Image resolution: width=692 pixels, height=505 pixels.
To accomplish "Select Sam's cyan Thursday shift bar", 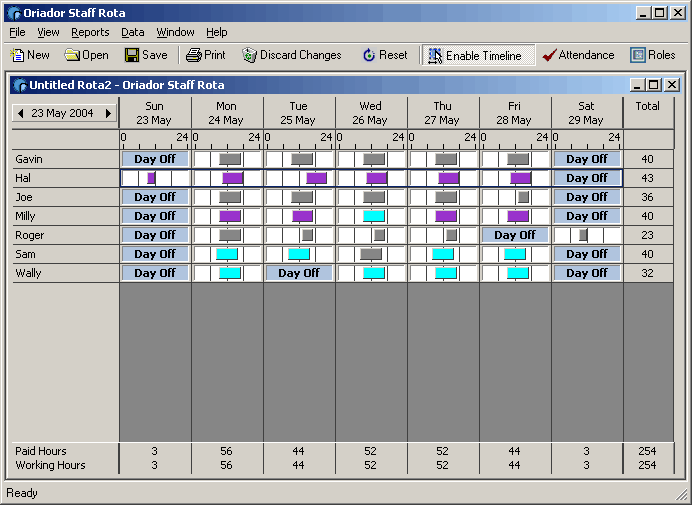I will click(x=443, y=254).
